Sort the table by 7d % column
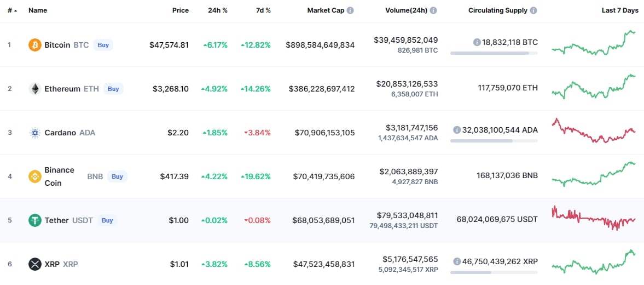This screenshot has width=644, height=285. 263,10
